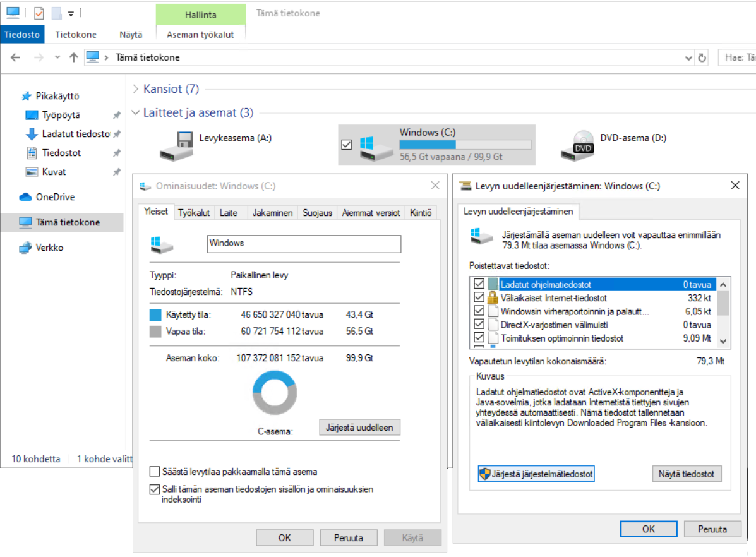Toggle the Windows (C:) drive selection checkbox
Viewport: 756px width, 557px height.
click(x=346, y=145)
